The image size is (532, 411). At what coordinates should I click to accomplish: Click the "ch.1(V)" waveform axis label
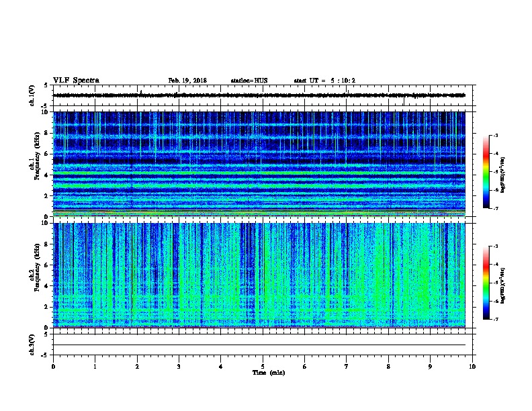pos(32,95)
